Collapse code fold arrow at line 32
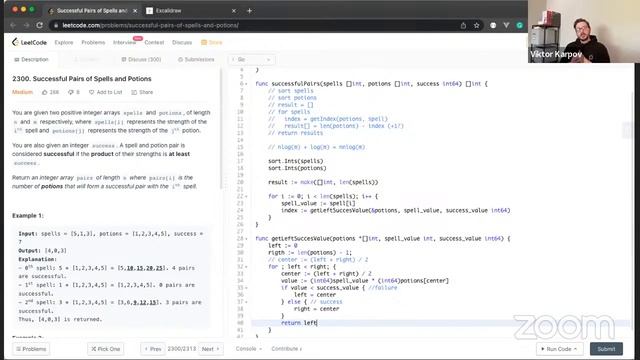The height and width of the screenshot is (360, 640). coord(246,267)
